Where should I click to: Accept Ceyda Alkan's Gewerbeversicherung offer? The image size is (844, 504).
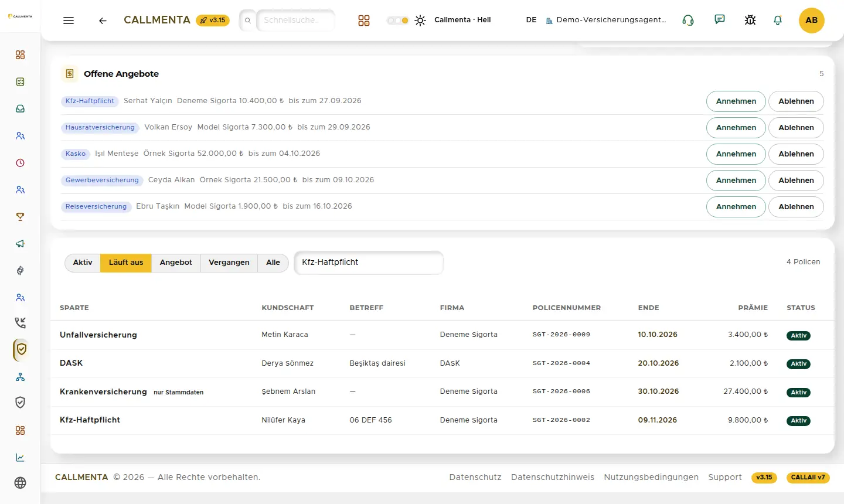(736, 181)
